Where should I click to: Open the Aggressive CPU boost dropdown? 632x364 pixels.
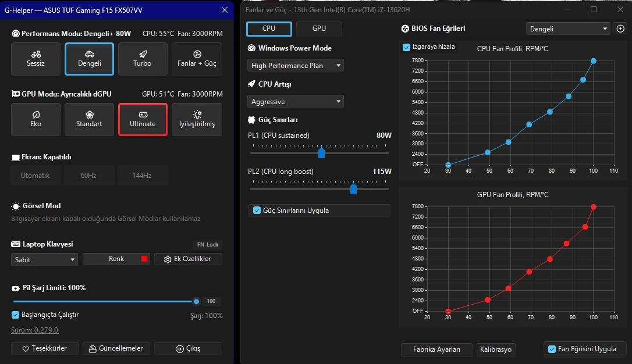tap(296, 102)
